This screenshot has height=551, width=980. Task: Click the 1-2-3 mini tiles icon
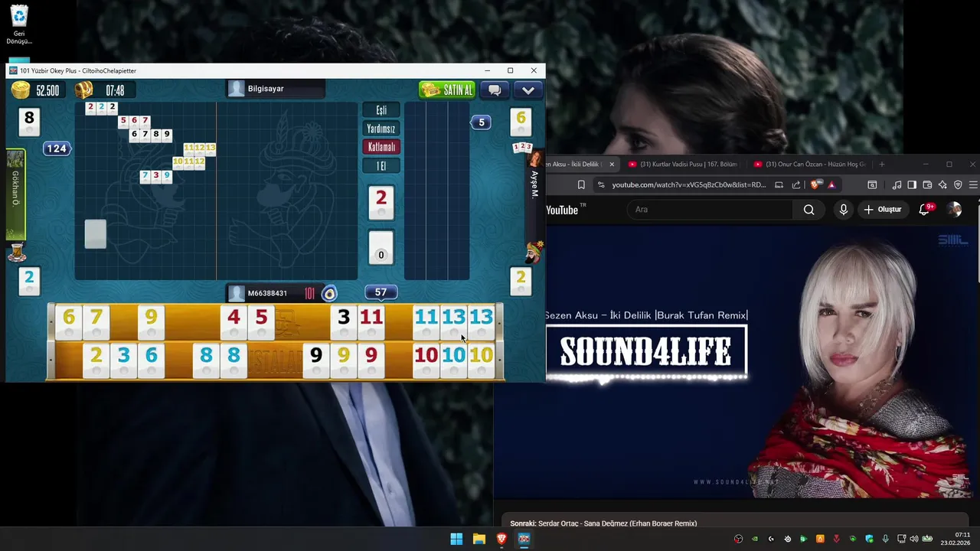coord(522,147)
